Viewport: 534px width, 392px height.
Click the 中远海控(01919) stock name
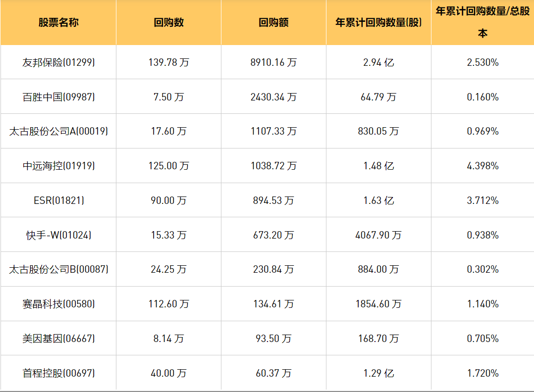coord(58,166)
